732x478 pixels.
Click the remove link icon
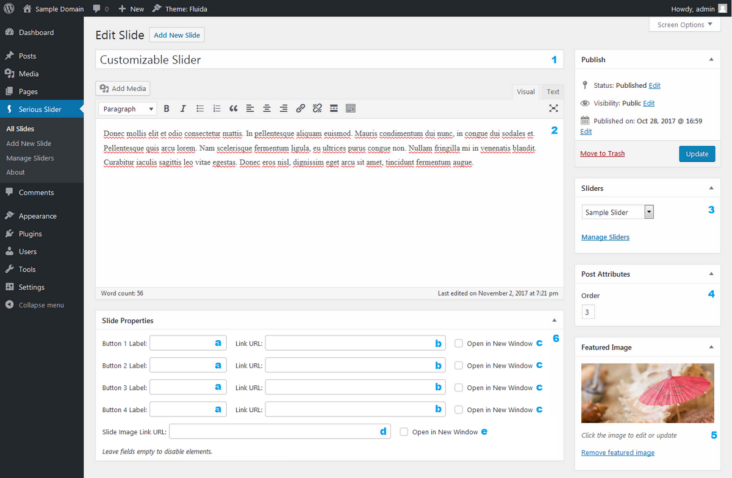pos(317,108)
